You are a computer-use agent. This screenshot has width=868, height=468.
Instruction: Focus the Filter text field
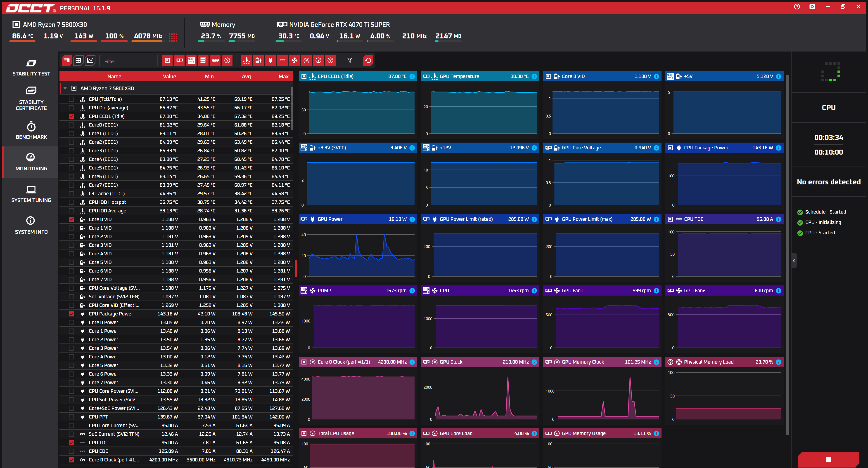pos(129,61)
